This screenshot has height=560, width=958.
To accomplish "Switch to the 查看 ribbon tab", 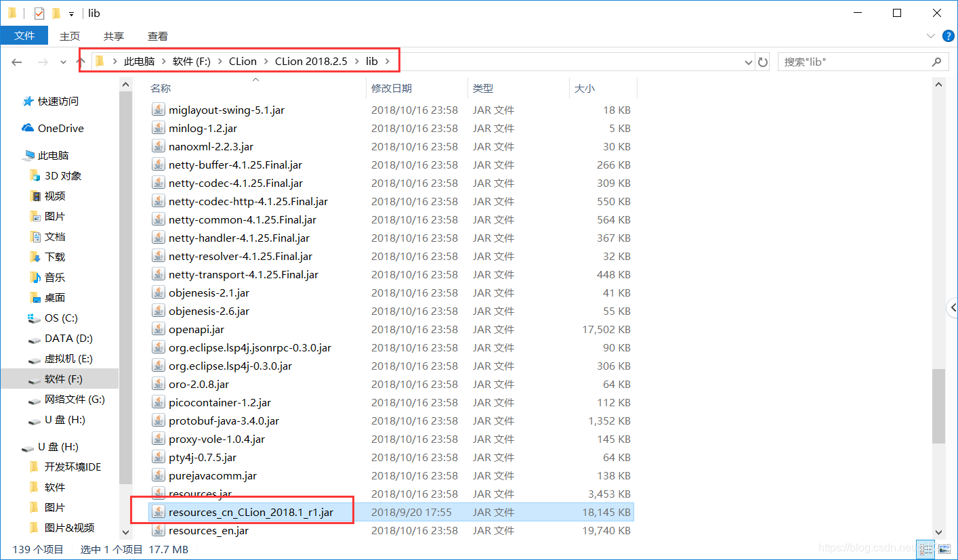I will (x=158, y=36).
